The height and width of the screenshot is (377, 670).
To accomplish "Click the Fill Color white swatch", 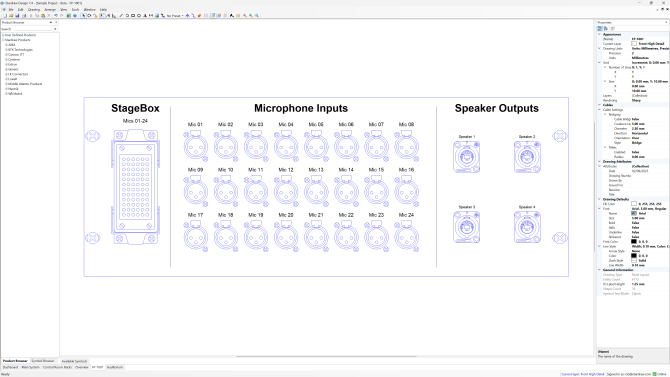I will click(x=634, y=204).
